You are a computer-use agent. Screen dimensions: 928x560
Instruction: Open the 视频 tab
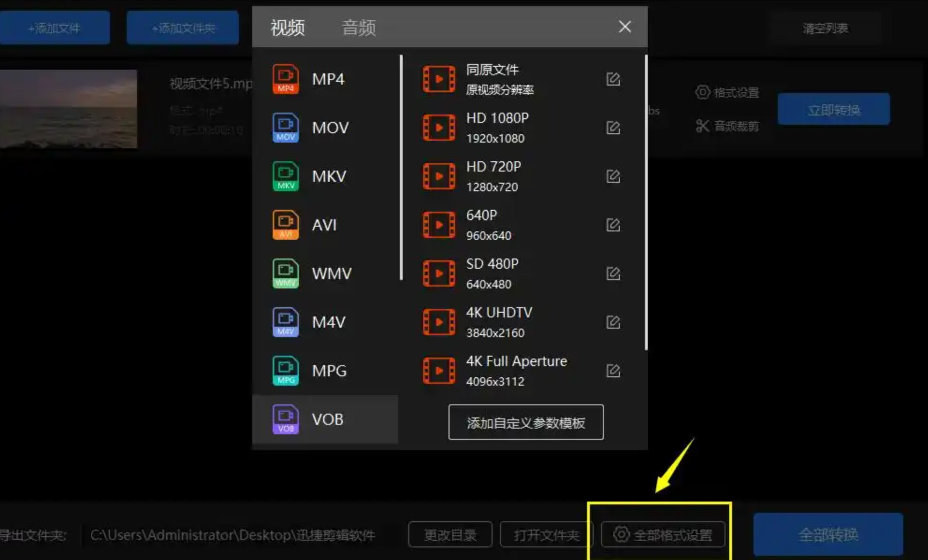point(287,28)
